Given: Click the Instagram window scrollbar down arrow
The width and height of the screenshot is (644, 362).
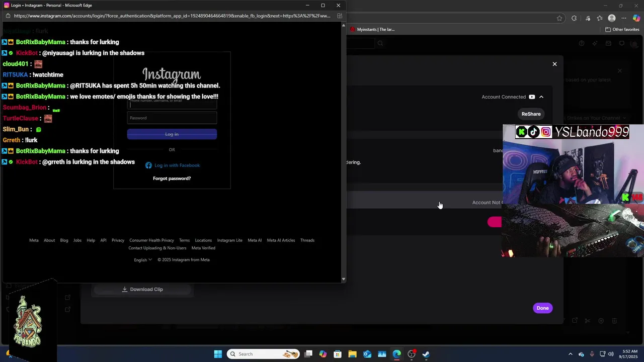Looking at the screenshot, I should tap(344, 279).
